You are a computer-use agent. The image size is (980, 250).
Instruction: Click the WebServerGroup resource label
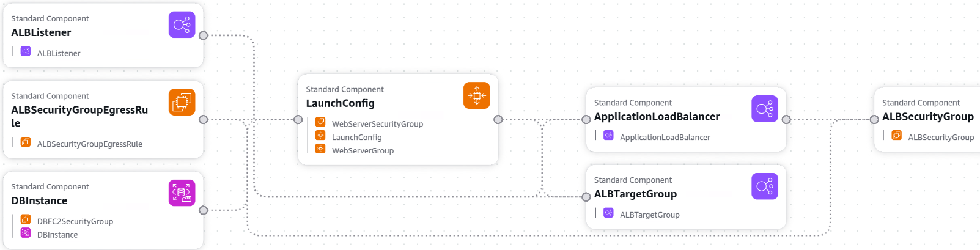(363, 151)
